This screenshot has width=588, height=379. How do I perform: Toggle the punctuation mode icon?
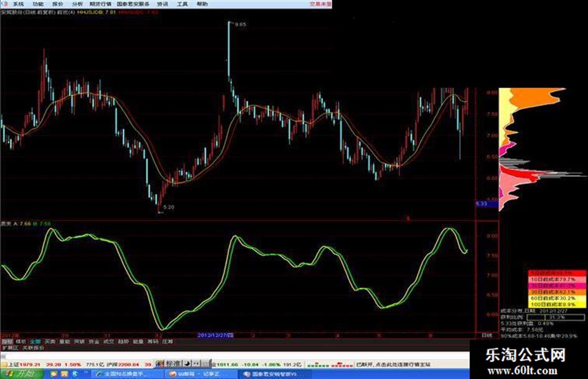pos(197,363)
